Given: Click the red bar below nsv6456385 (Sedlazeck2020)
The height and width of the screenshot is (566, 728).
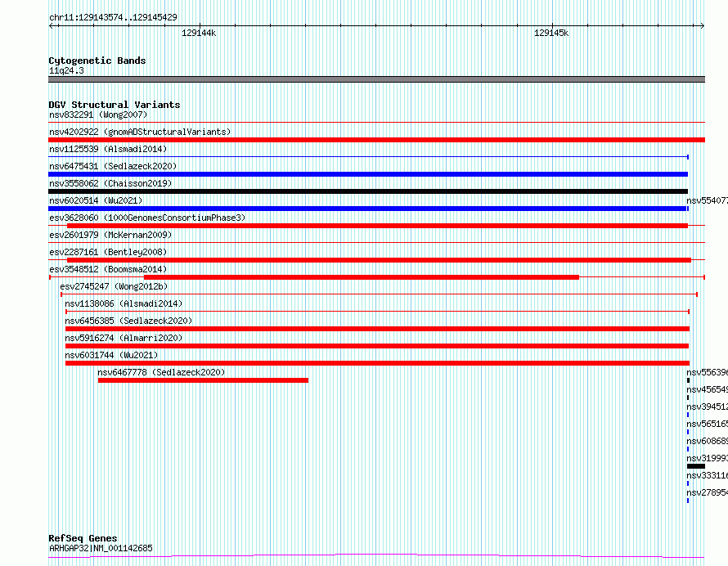Looking at the screenshot, I should tap(377, 329).
